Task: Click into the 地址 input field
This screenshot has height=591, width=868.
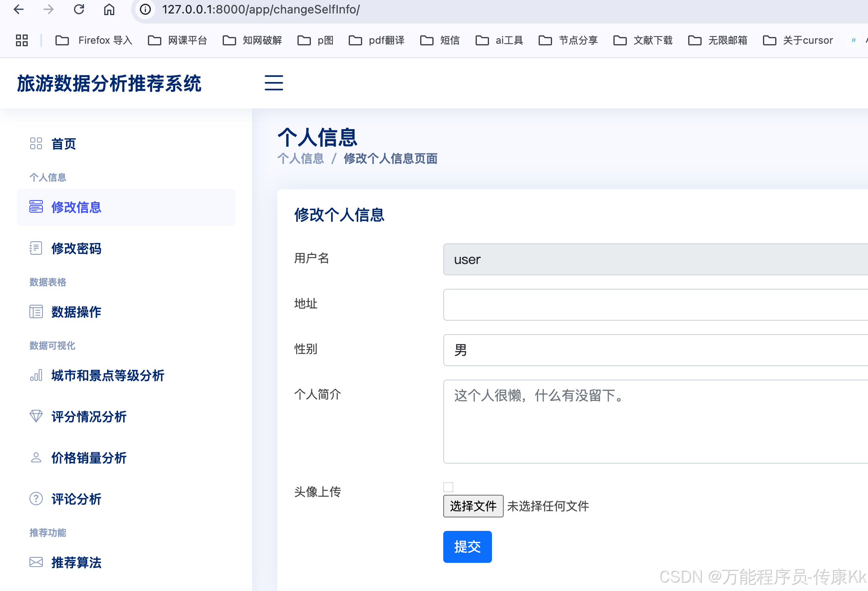Action: [x=655, y=305]
